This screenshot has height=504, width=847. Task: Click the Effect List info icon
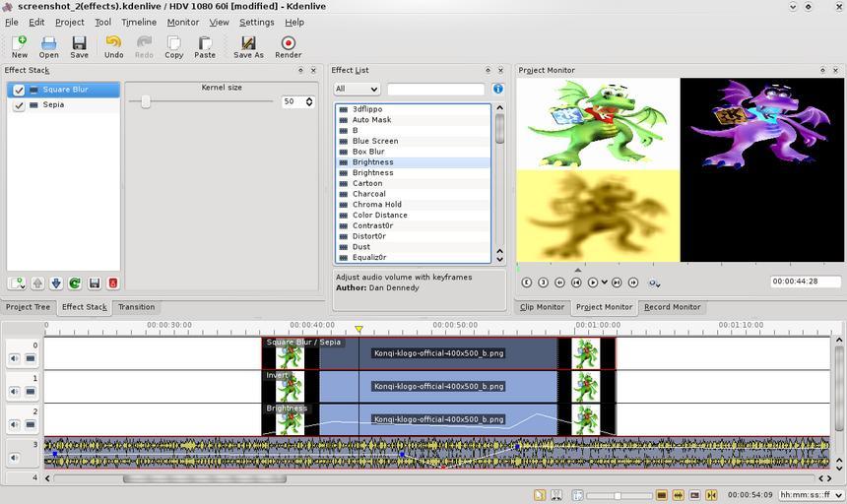[x=497, y=89]
